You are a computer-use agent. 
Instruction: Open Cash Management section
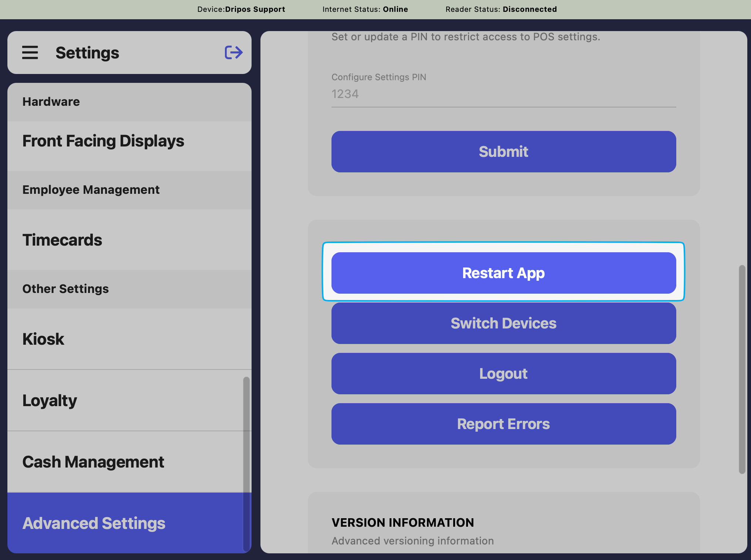(x=93, y=462)
